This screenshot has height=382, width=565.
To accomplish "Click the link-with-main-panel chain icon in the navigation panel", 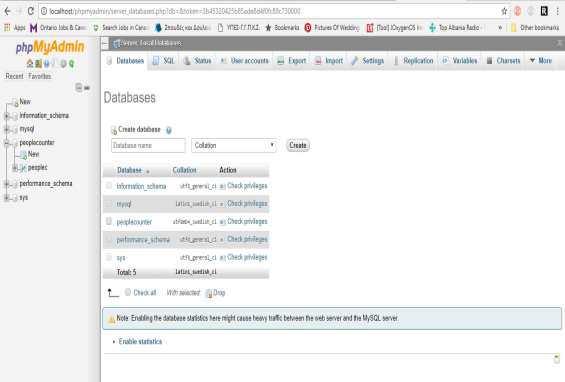I will pyautogui.click(x=87, y=88).
